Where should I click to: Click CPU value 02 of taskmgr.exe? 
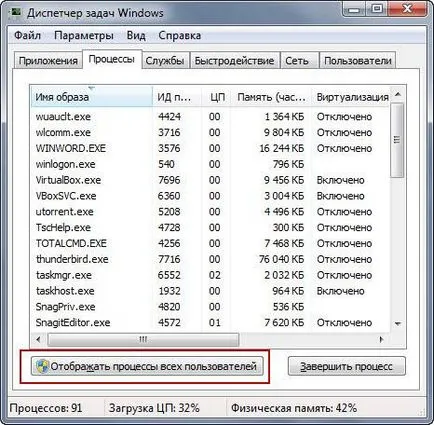[x=215, y=275]
